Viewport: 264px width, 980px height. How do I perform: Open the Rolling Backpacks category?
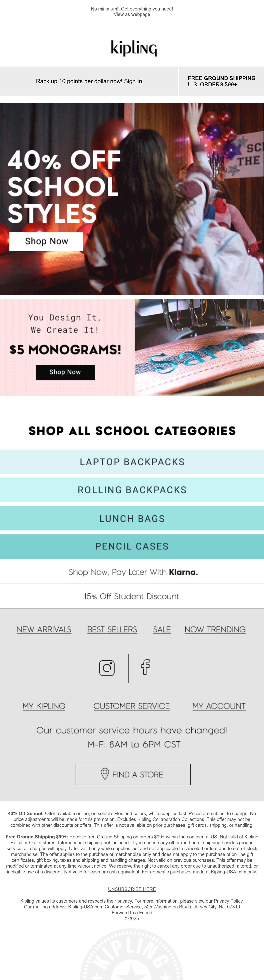point(132,490)
